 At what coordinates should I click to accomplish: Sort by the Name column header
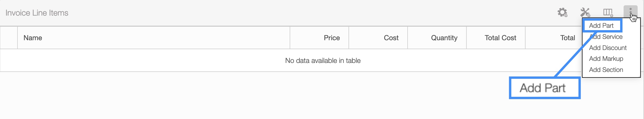tap(33, 38)
